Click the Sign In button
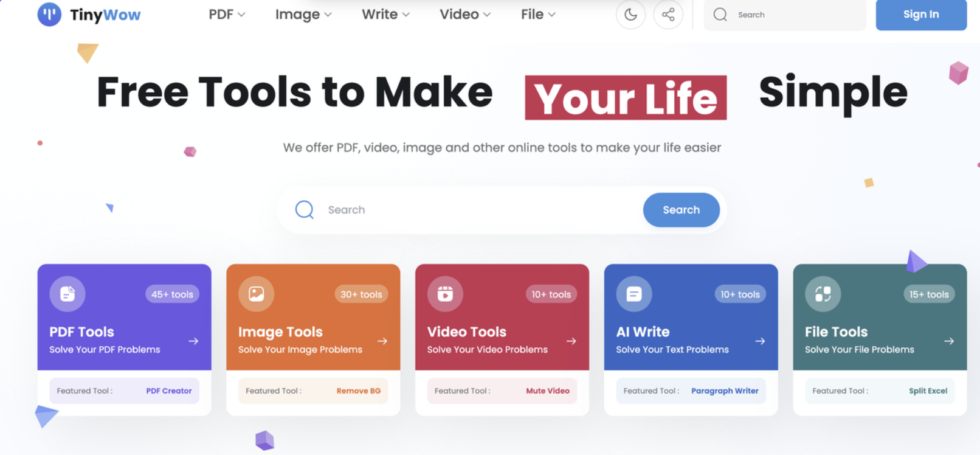 (920, 15)
